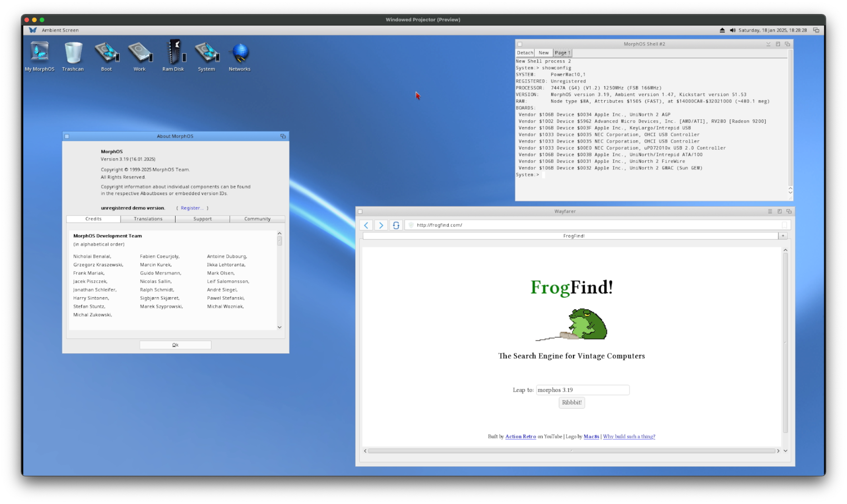
Task: Add a new tab with the plus button
Action: pos(783,236)
